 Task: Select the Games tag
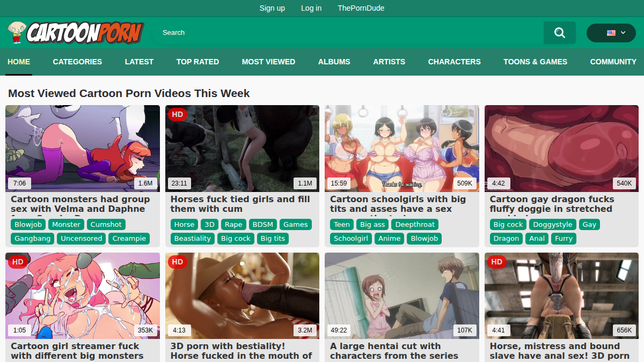[x=296, y=225]
